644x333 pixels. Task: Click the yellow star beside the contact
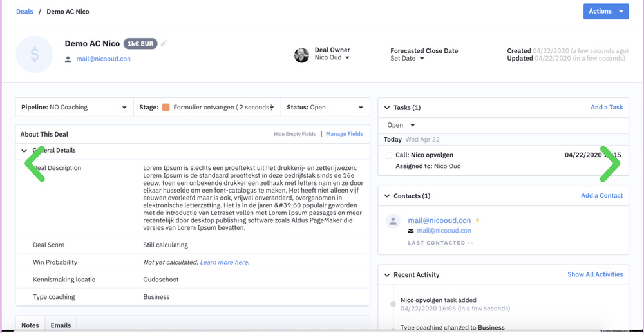click(477, 220)
